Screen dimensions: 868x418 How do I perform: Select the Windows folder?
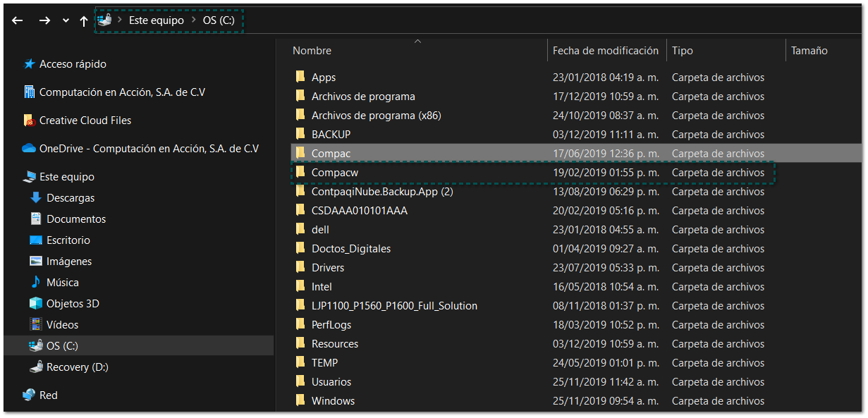334,401
